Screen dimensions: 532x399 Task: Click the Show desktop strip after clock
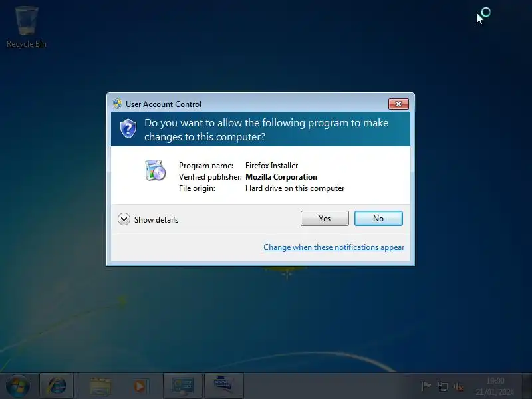[527, 386]
